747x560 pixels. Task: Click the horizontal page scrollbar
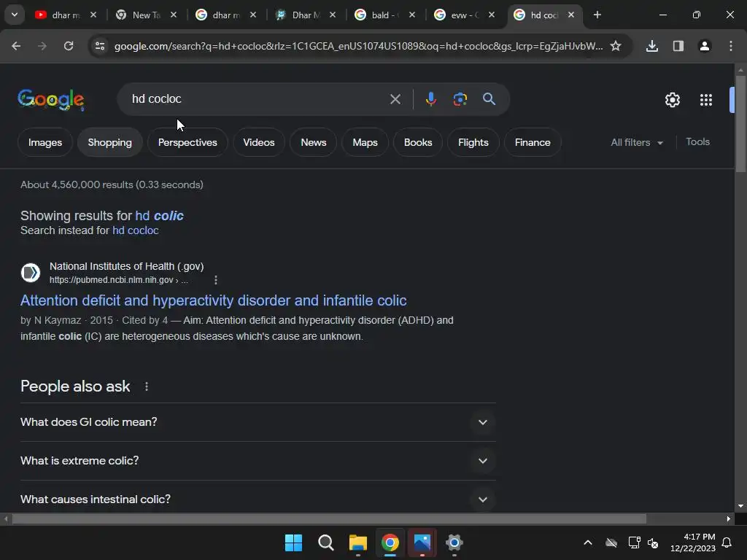tap(329, 518)
